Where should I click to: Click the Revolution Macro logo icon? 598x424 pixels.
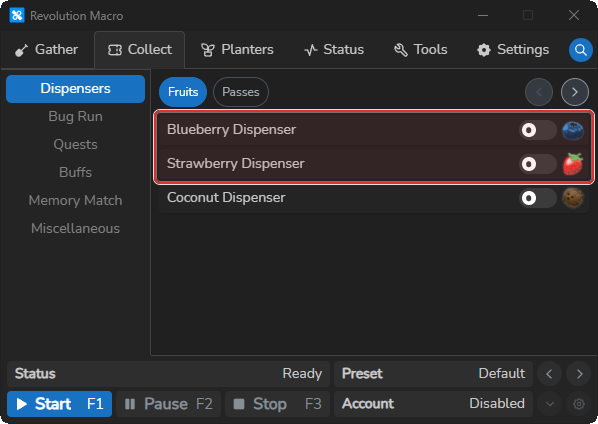click(x=17, y=16)
